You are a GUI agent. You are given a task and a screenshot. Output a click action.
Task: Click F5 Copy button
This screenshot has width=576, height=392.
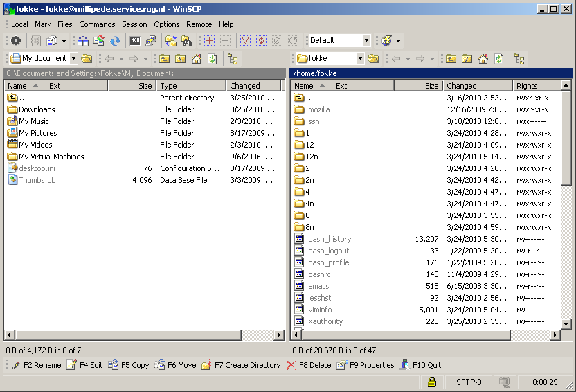pyautogui.click(x=129, y=365)
